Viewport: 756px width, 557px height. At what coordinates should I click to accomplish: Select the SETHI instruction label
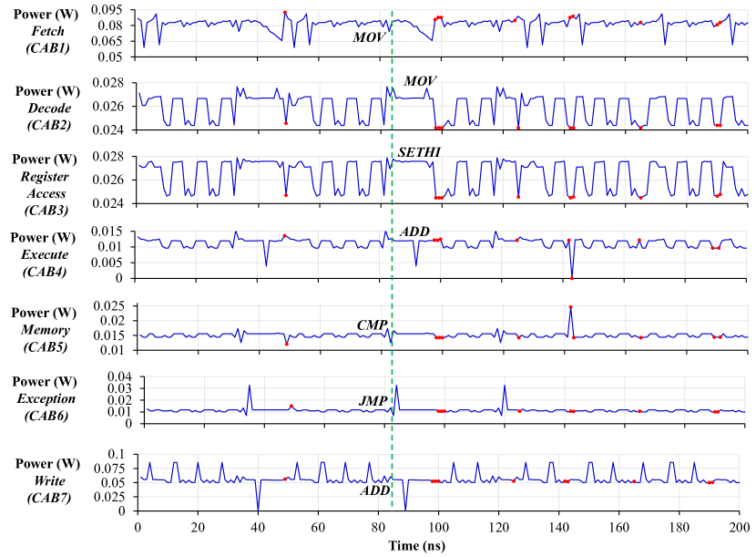click(x=419, y=152)
